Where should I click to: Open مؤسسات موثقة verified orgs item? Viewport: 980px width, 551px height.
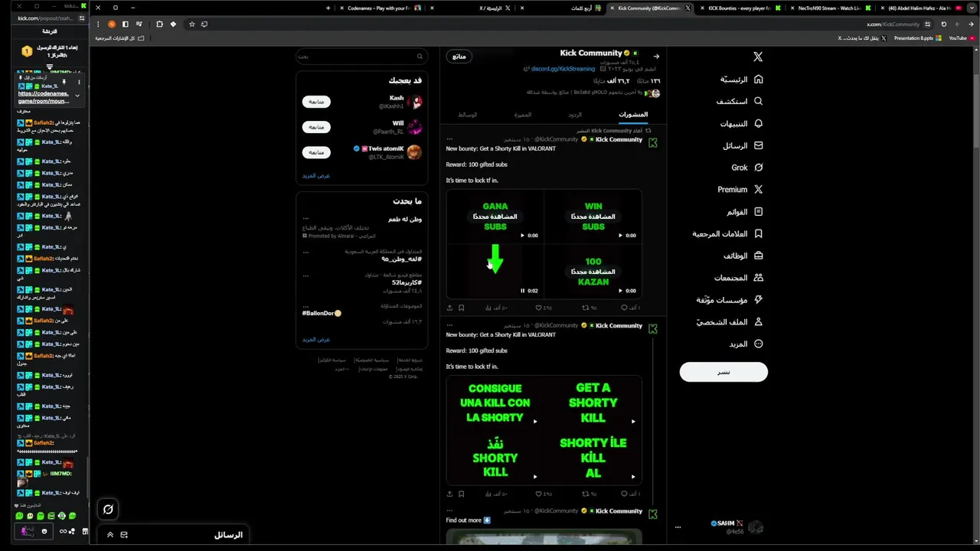click(730, 300)
